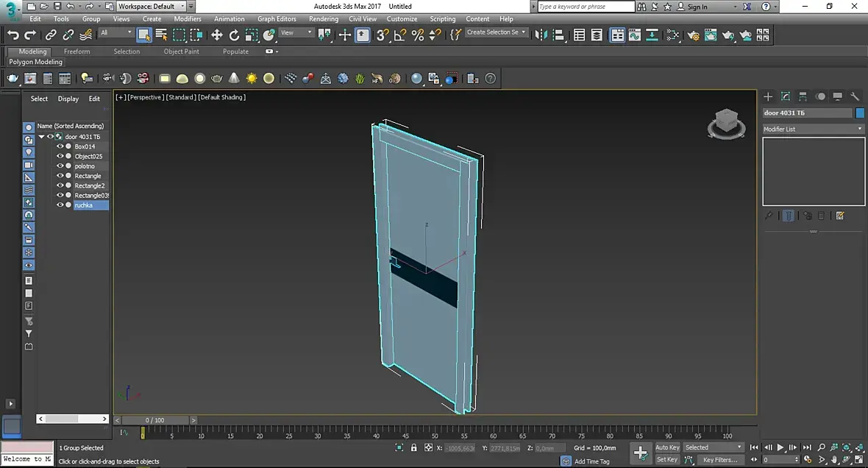Select the Move tool in main toolbar
The height and width of the screenshot is (468, 868).
tap(217, 35)
